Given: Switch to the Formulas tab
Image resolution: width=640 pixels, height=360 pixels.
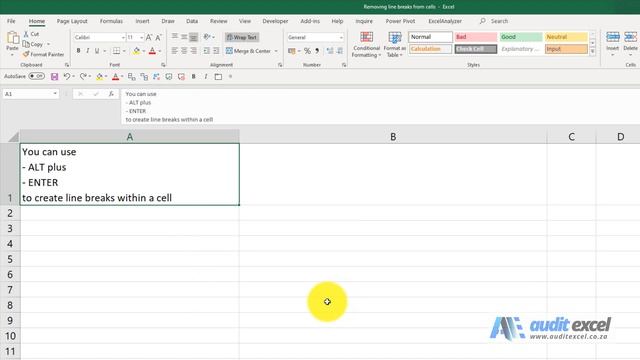Looking at the screenshot, I should coord(111,21).
